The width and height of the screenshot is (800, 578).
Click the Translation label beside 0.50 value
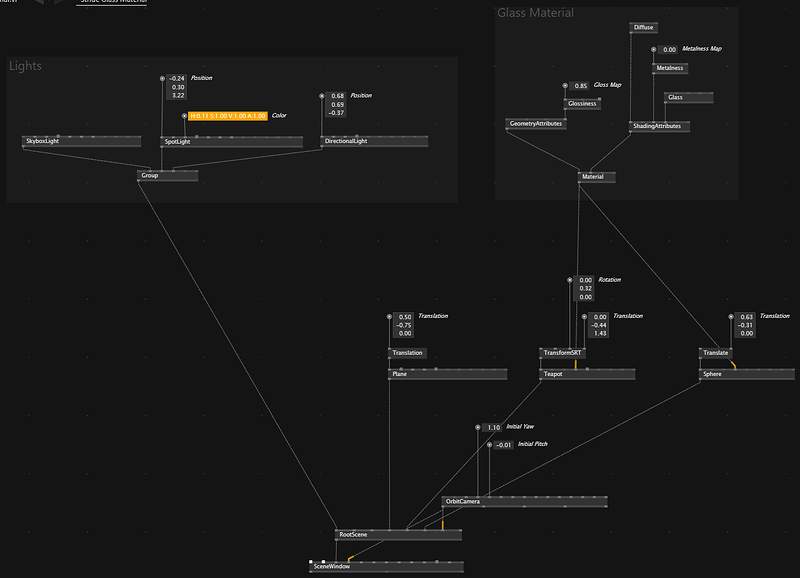(x=433, y=316)
